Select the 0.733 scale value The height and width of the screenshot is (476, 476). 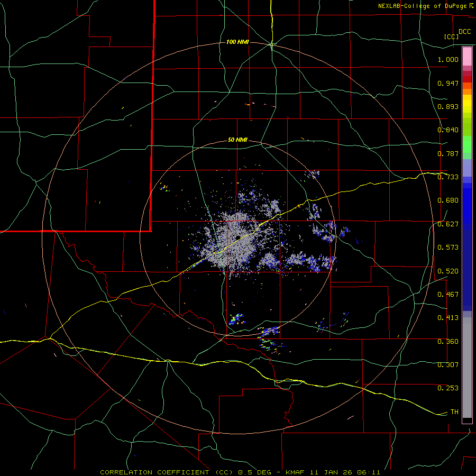[448, 177]
